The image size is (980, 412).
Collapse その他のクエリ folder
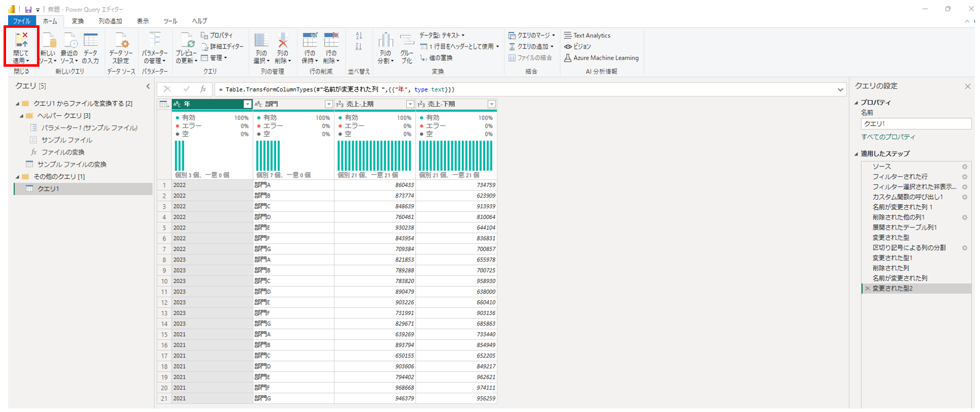tap(17, 177)
